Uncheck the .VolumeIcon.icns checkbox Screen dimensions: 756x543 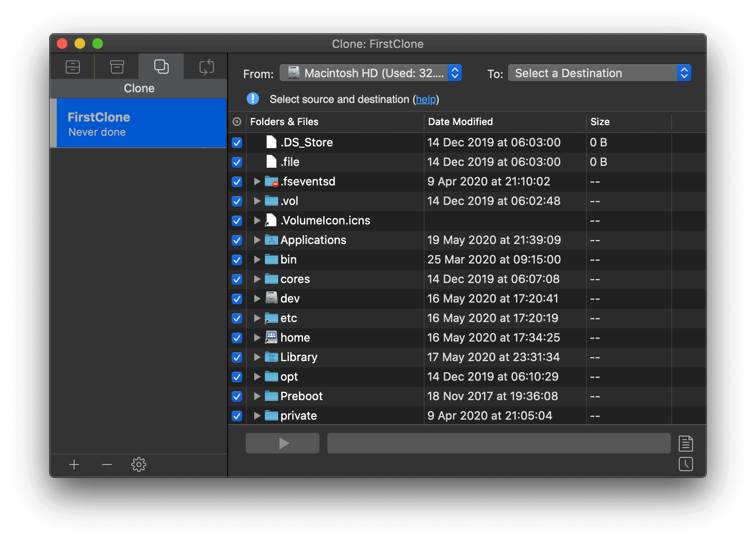[237, 220]
